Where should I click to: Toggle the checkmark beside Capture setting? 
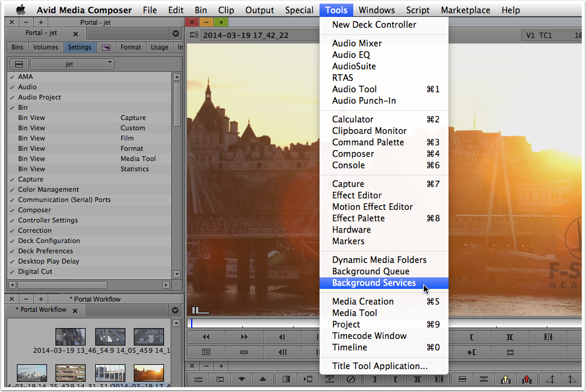[12, 180]
